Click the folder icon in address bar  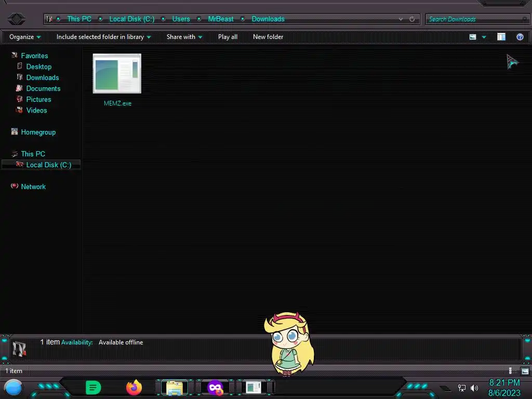49,19
